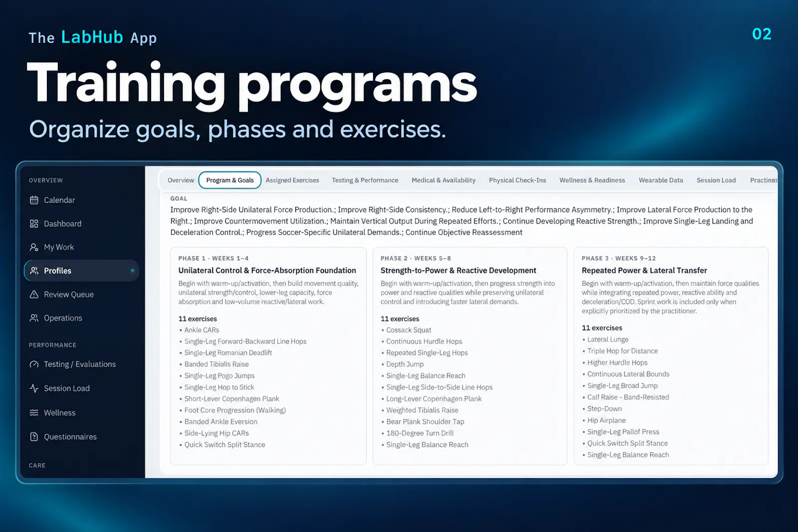This screenshot has width=798, height=532.
Task: Click Banded Tibialis Raise exercise
Action: point(216,364)
